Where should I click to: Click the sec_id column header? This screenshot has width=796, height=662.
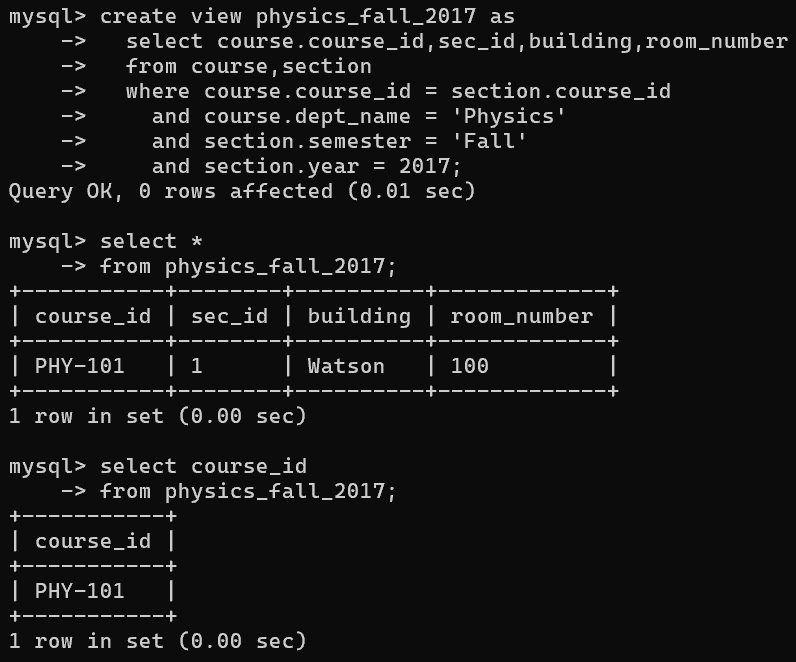coord(229,316)
